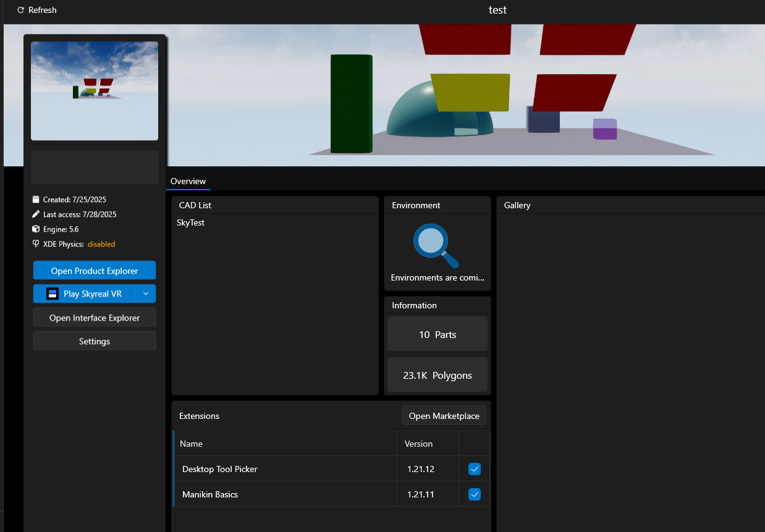Image resolution: width=765 pixels, height=532 pixels.
Task: Uncheck the Desktop Tool Picker extension checkbox
Action: pos(474,469)
